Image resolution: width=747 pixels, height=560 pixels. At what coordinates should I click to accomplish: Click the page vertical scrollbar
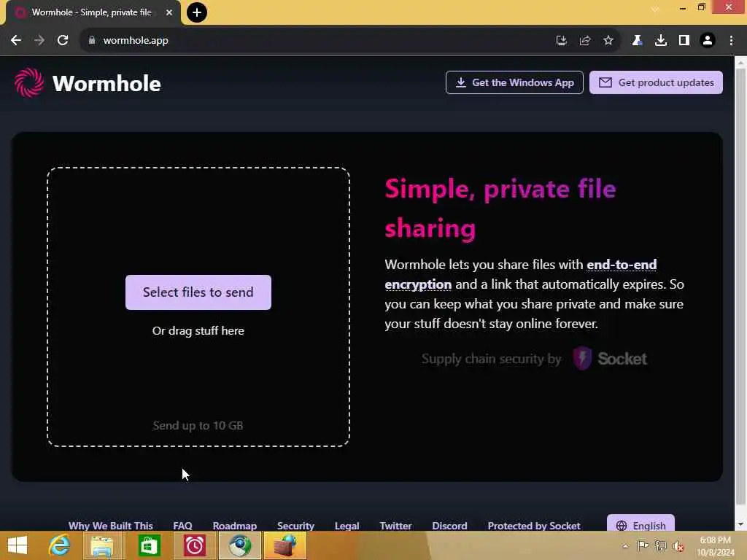[x=740, y=286]
